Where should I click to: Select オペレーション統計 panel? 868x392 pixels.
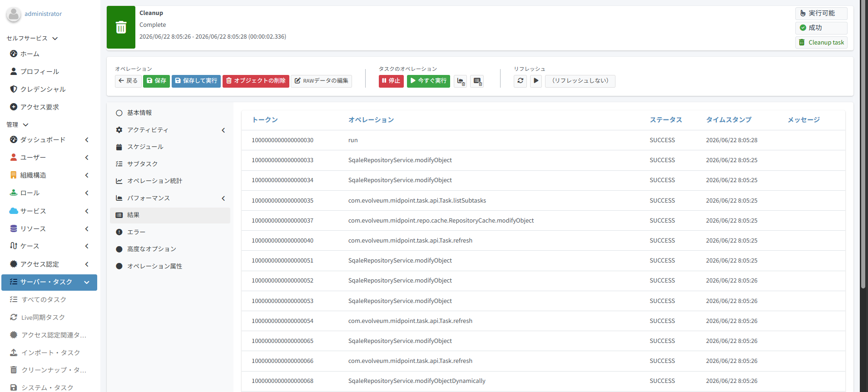tap(170, 181)
